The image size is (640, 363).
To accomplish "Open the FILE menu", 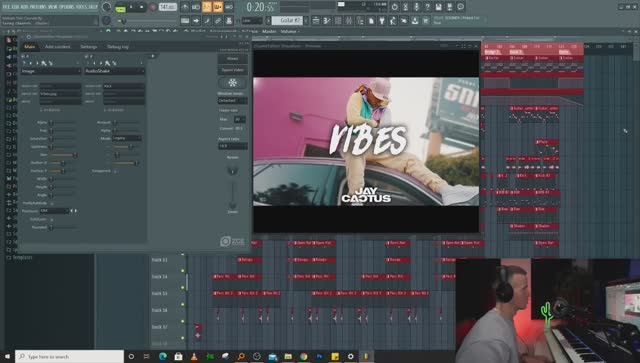I will [6, 7].
